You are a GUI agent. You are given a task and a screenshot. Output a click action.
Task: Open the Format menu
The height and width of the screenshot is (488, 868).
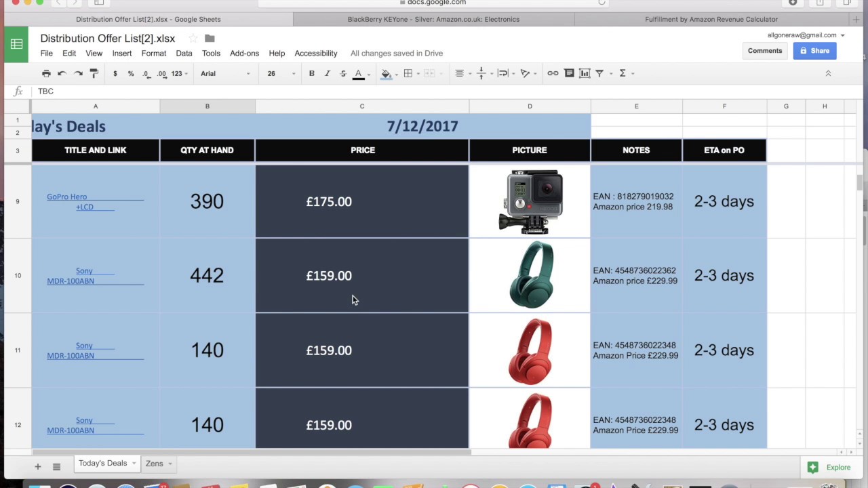click(154, 54)
